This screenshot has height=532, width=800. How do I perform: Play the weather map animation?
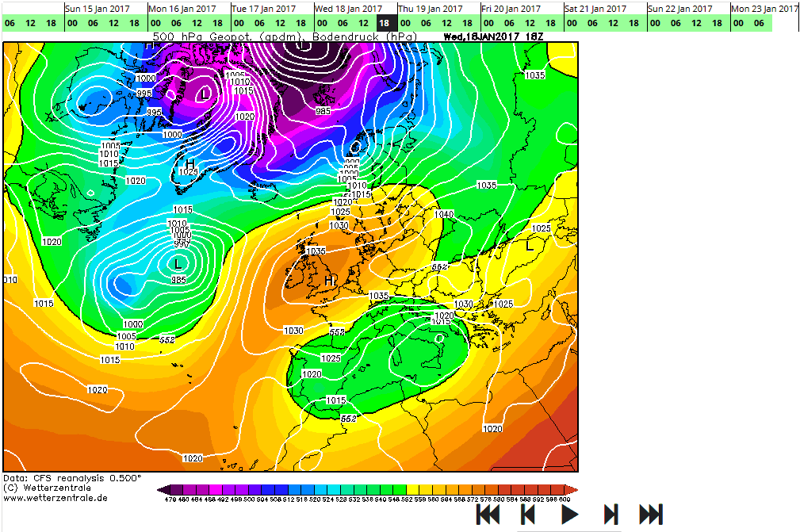pos(569,515)
